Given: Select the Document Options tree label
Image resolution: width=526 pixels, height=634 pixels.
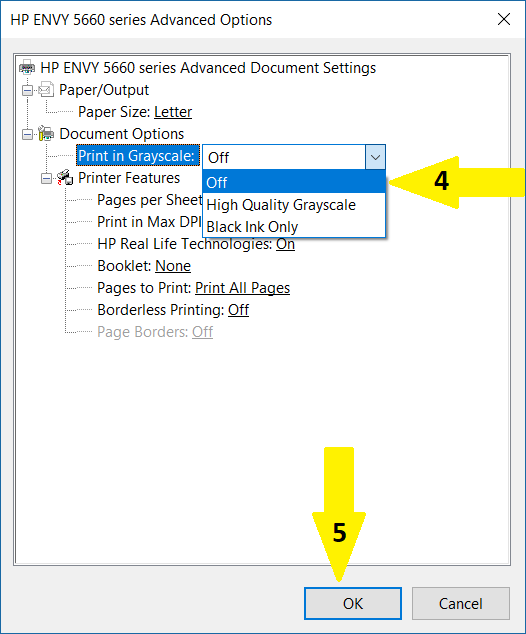Looking at the screenshot, I should (x=122, y=134).
